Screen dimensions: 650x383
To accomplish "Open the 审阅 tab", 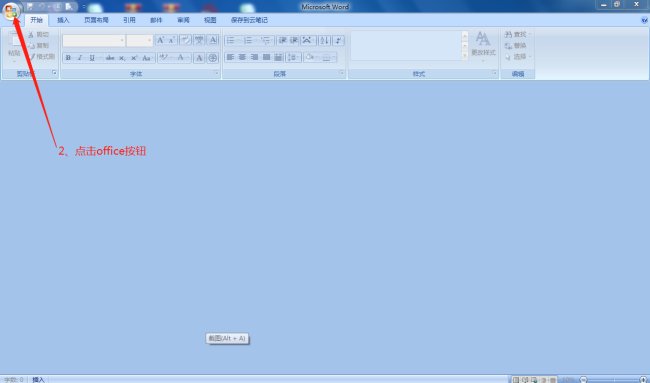I will point(183,20).
